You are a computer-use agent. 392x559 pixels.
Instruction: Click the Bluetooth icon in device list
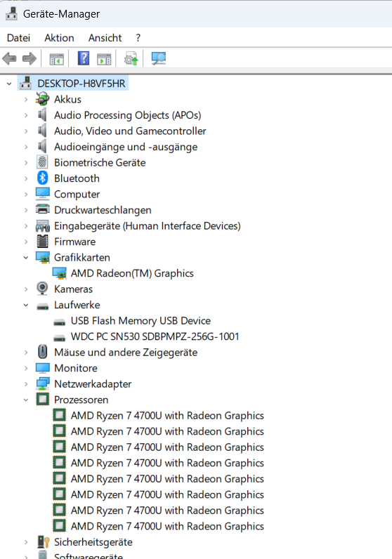coord(42,178)
